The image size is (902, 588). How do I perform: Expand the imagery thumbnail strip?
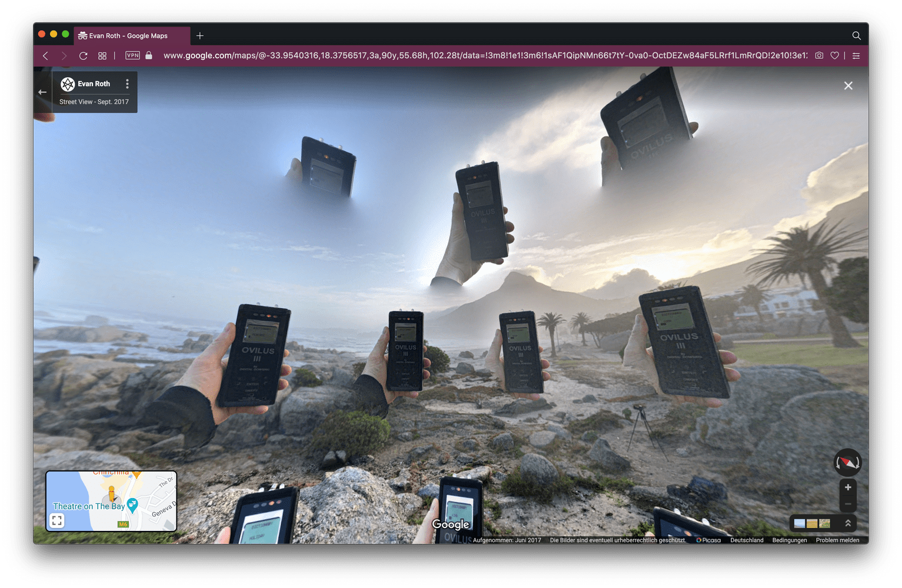coord(848,523)
